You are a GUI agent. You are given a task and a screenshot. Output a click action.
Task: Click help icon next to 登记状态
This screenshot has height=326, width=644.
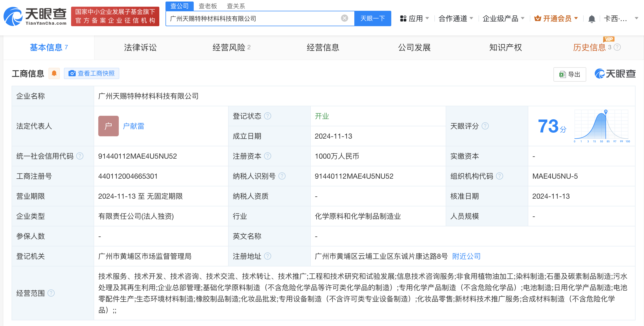point(268,116)
